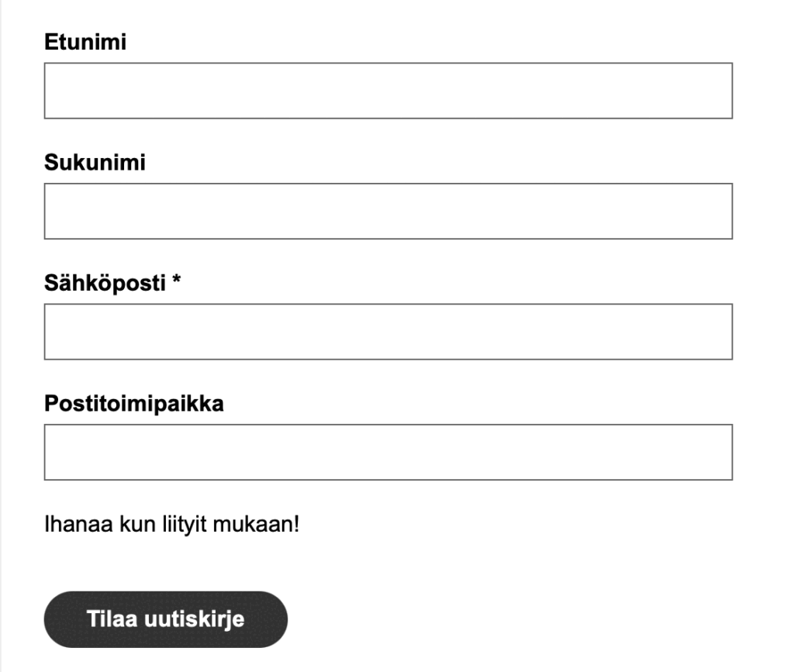Click the Sähköposti label text
The height and width of the screenshot is (672, 794).
pos(105,284)
